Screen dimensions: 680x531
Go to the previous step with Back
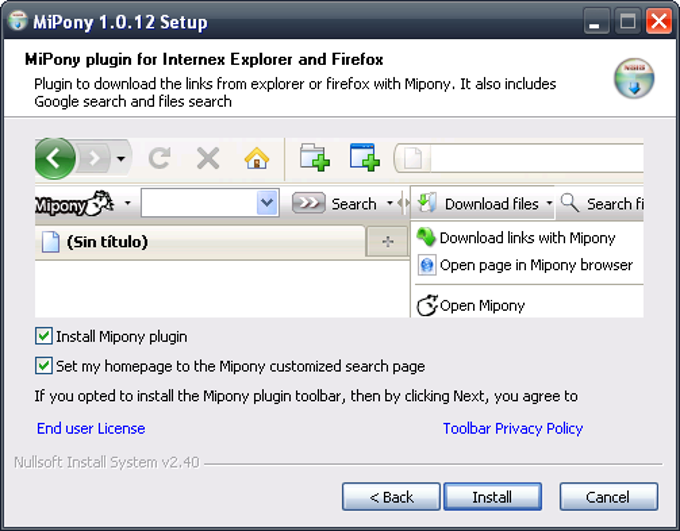tap(391, 497)
